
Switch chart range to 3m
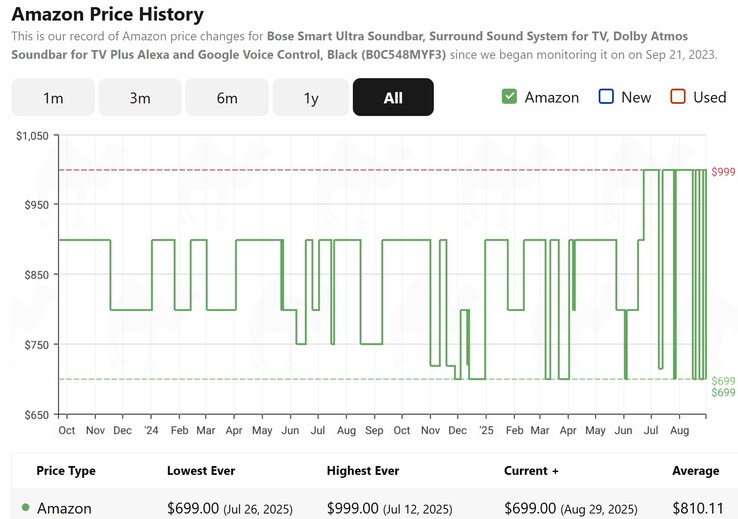[x=140, y=97]
